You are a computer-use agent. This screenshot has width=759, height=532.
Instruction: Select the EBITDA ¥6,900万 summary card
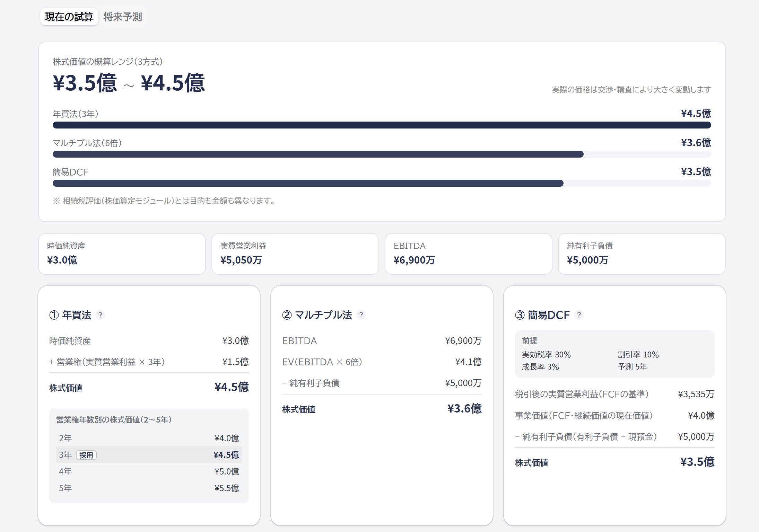(469, 254)
